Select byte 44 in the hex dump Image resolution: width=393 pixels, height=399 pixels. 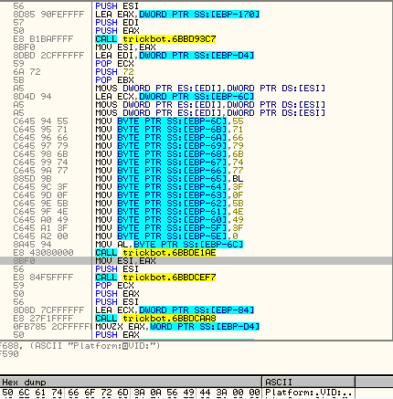(x=205, y=393)
